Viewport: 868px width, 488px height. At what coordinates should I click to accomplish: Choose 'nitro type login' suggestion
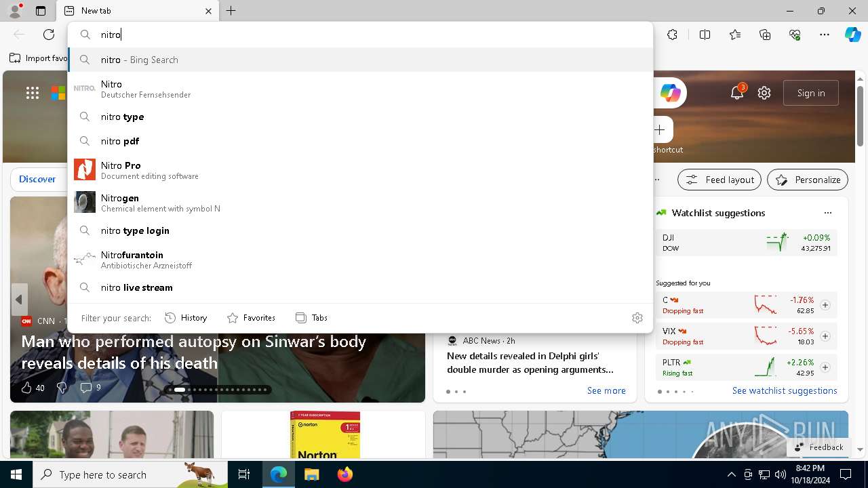[360, 230]
